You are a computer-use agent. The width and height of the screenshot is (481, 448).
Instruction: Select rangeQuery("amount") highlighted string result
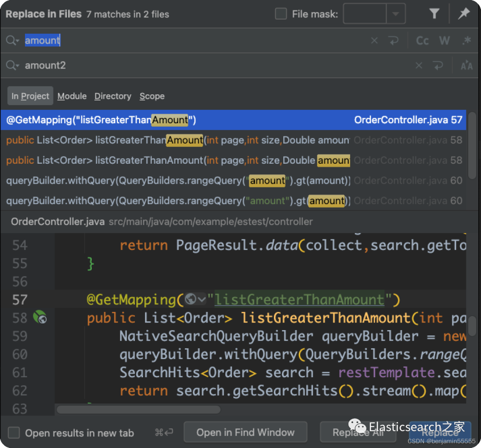[x=233, y=181]
